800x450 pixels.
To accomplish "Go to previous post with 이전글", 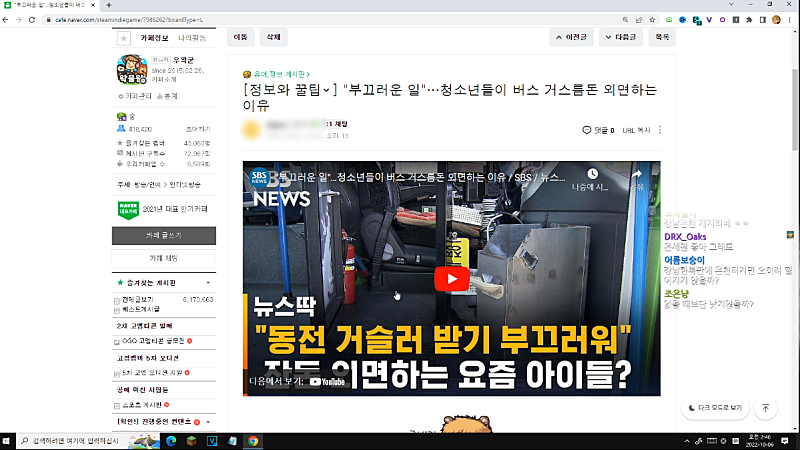I will [571, 37].
